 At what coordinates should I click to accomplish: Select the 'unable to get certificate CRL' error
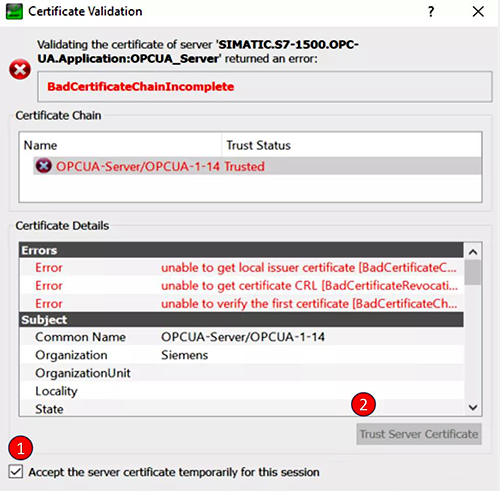242,286
